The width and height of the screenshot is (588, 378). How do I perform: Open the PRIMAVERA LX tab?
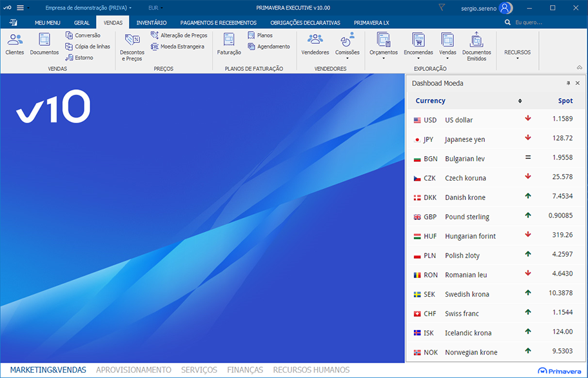click(x=371, y=23)
